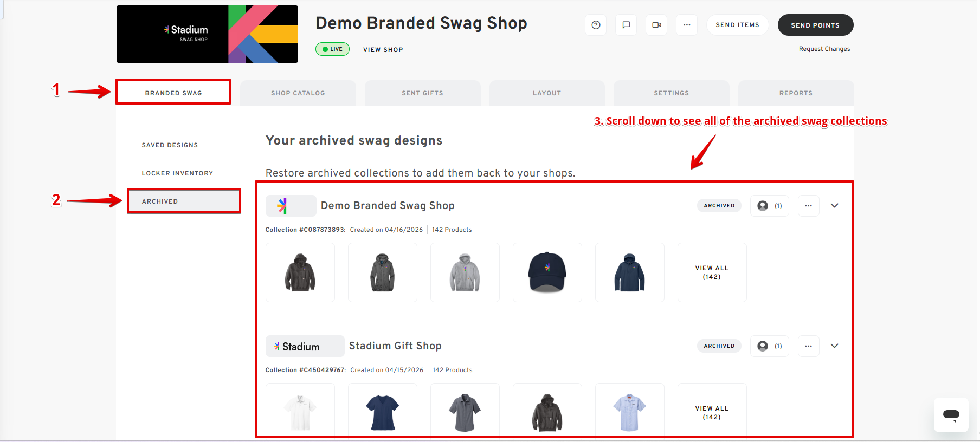Click the help question mark icon

tap(596, 25)
